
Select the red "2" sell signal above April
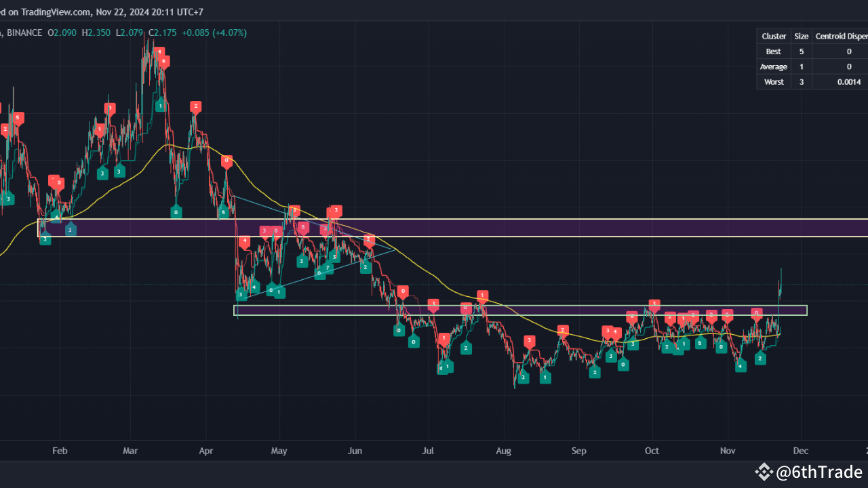[196, 106]
